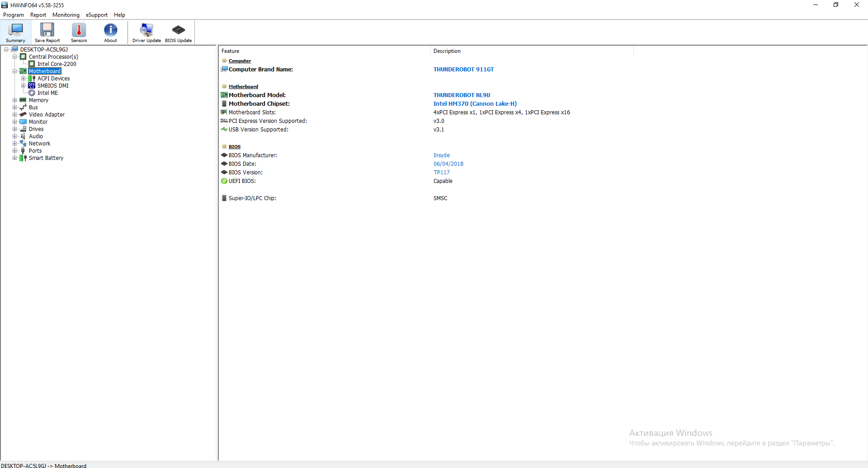This screenshot has width=868, height=468.
Task: Select ACPI Devices in tree
Action: 53,79
